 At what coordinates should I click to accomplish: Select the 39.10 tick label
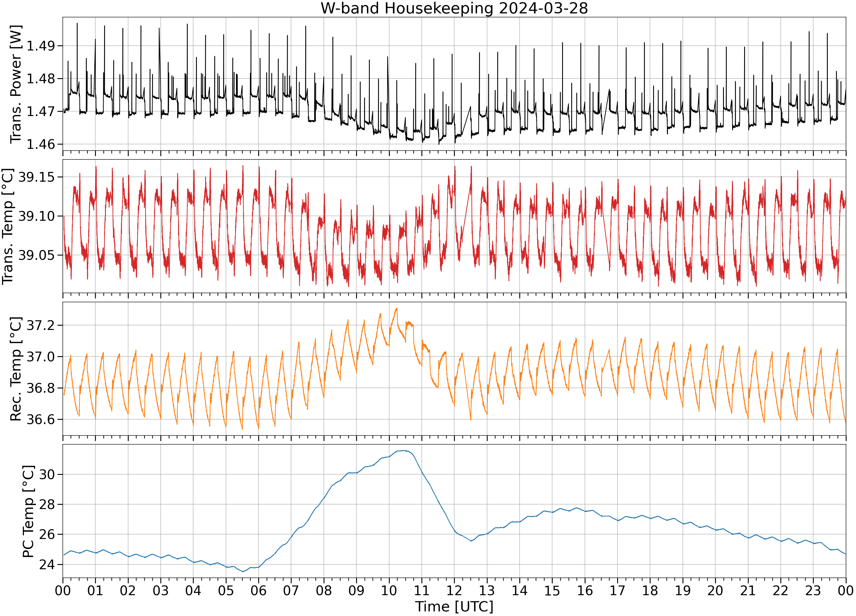pos(36,216)
